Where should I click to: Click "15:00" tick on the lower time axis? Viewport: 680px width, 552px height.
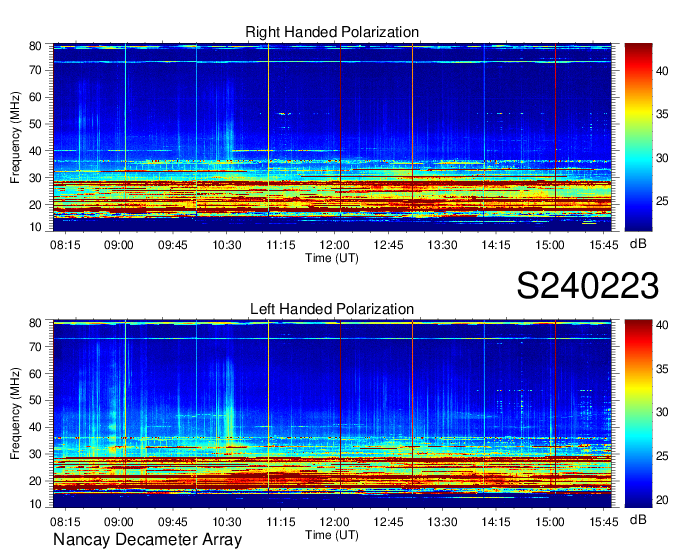click(550, 522)
